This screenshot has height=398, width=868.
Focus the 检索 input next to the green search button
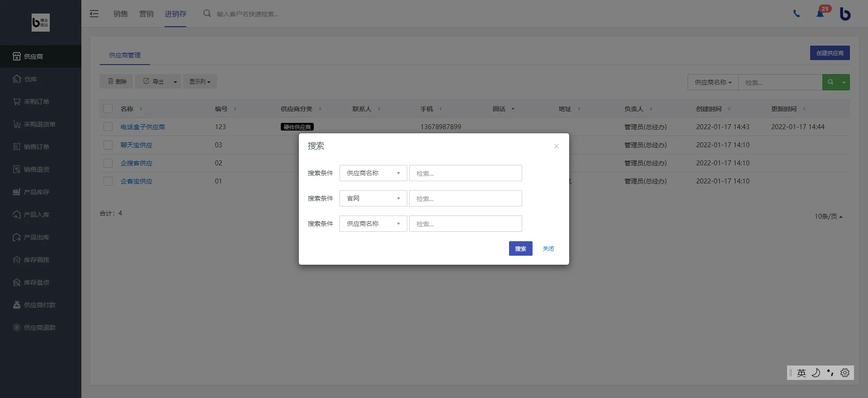780,82
